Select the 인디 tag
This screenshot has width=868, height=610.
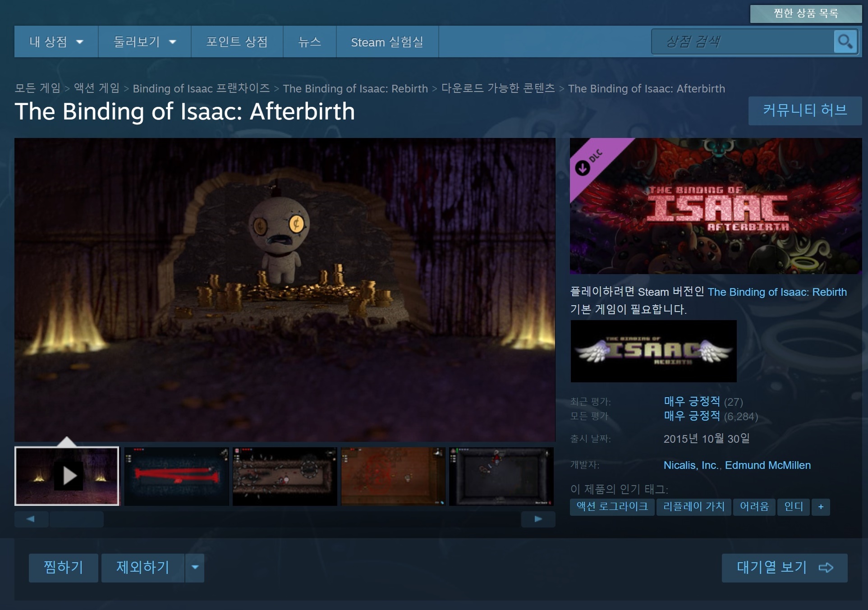tap(794, 507)
